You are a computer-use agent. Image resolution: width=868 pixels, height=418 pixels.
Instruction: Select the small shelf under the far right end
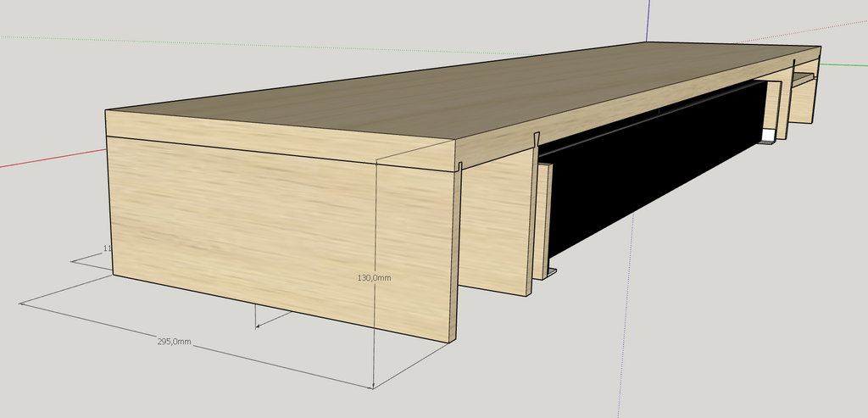coord(804,79)
